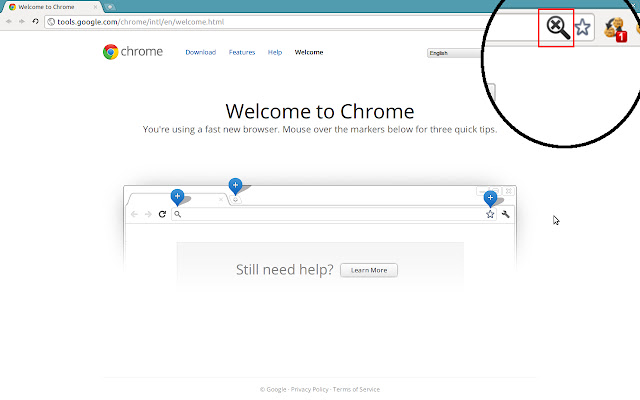The width and height of the screenshot is (640, 400).
Task: Click the Learn More button
Action: [369, 270]
